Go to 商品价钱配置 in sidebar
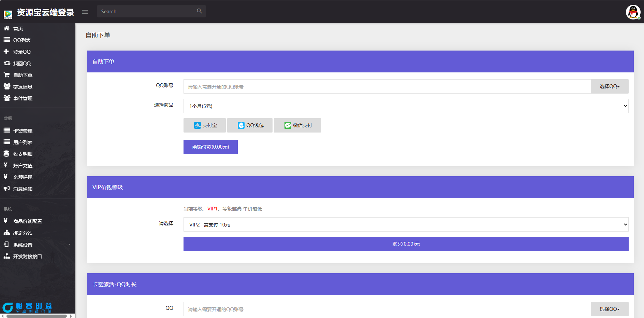 pyautogui.click(x=27, y=221)
